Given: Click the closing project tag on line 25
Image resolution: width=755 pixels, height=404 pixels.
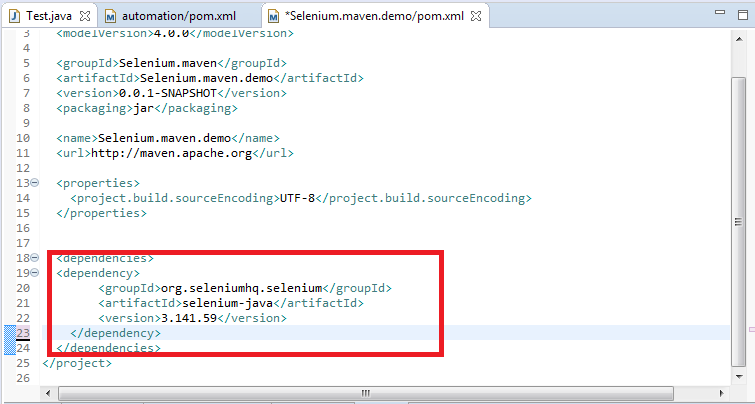Looking at the screenshot, I should [x=77, y=363].
